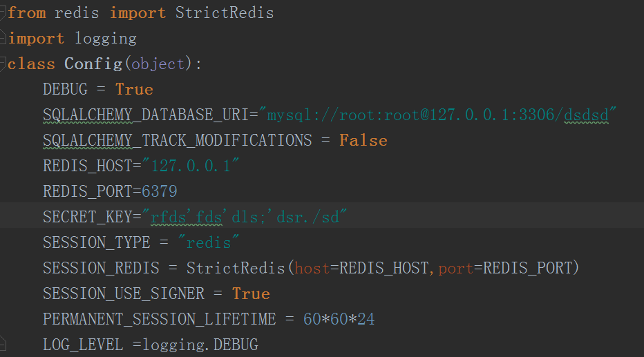The image size is (644, 357).
Task: Click the 60*60*24 lifetime expression
Action: pos(339,319)
